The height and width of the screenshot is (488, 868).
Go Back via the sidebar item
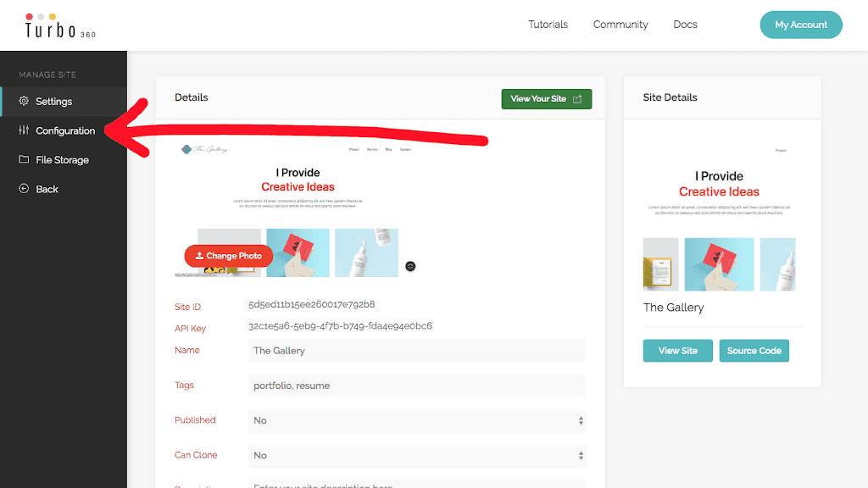click(64, 189)
